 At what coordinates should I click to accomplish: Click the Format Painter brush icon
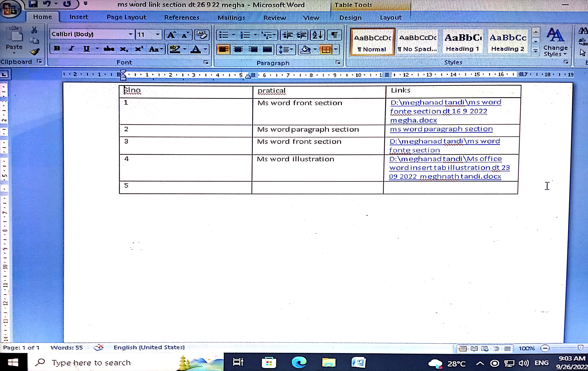pos(35,51)
